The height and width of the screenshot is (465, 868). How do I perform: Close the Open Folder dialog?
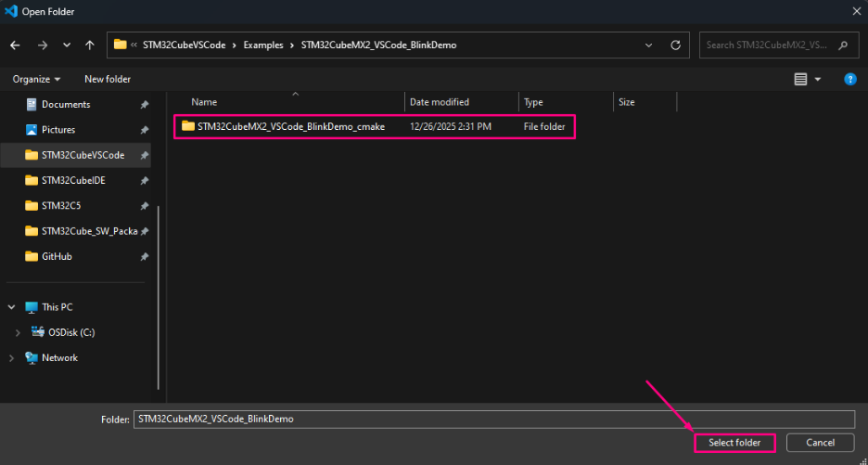pyautogui.click(x=856, y=11)
